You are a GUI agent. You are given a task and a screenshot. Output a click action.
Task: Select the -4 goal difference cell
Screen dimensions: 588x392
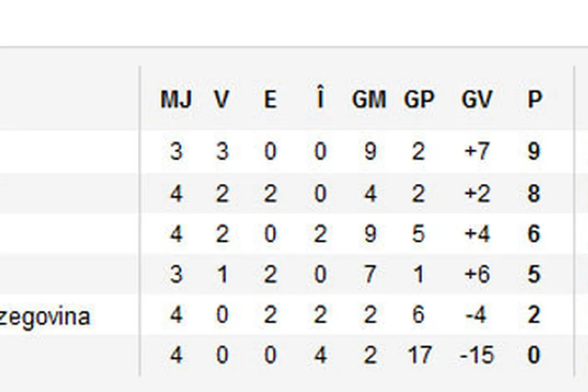(476, 315)
